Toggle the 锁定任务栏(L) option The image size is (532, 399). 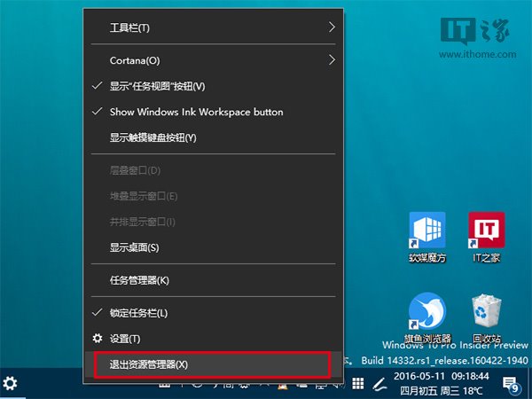(x=137, y=313)
